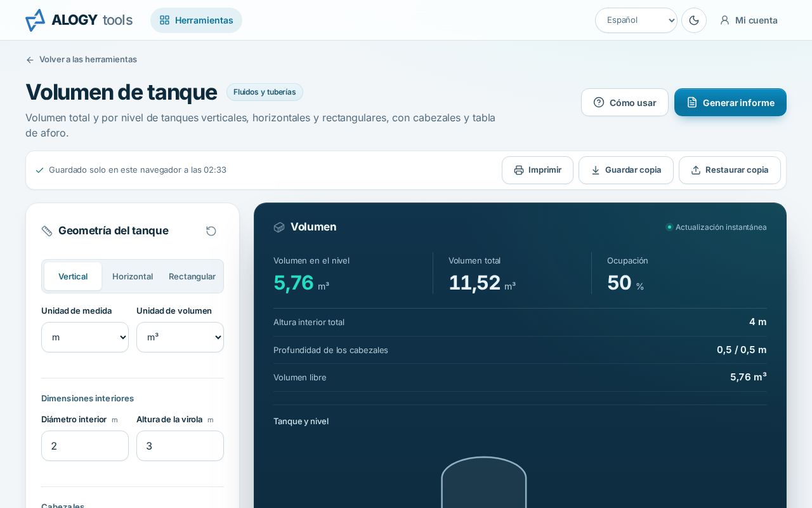Click the user icon beside Mi cuenta

pos(724,20)
